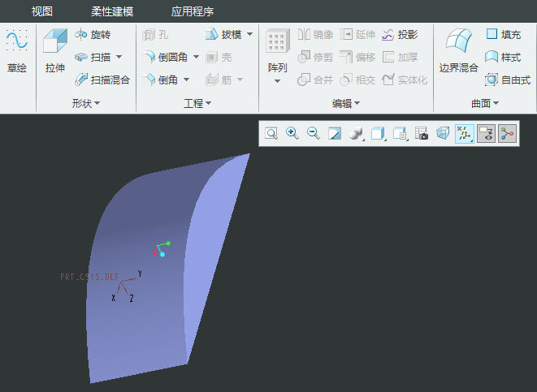
Task: Open the saved orientations cube icon
Action: pos(378,133)
